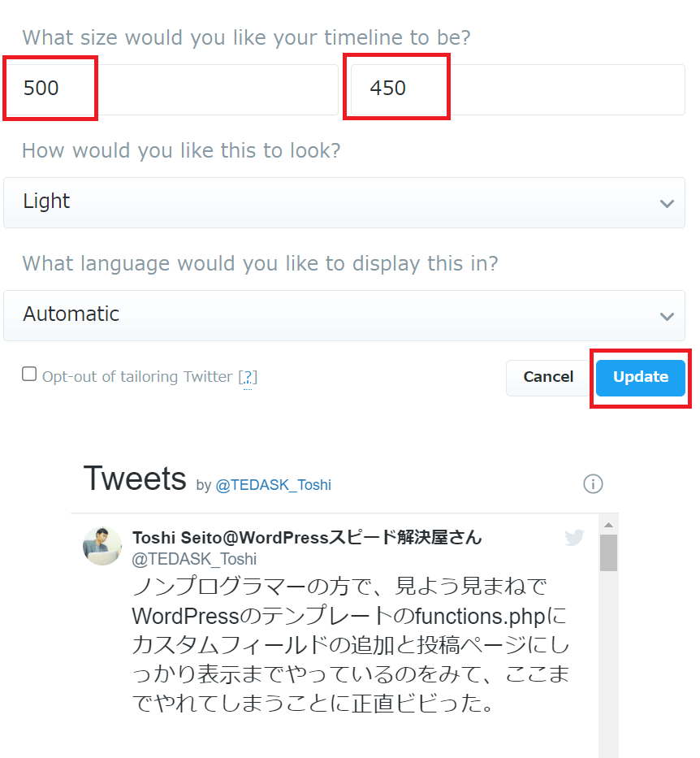Viewport: 700px width, 758px height.
Task: Enable the Opt-out of tailoring Twitter checkbox
Action: [x=29, y=373]
